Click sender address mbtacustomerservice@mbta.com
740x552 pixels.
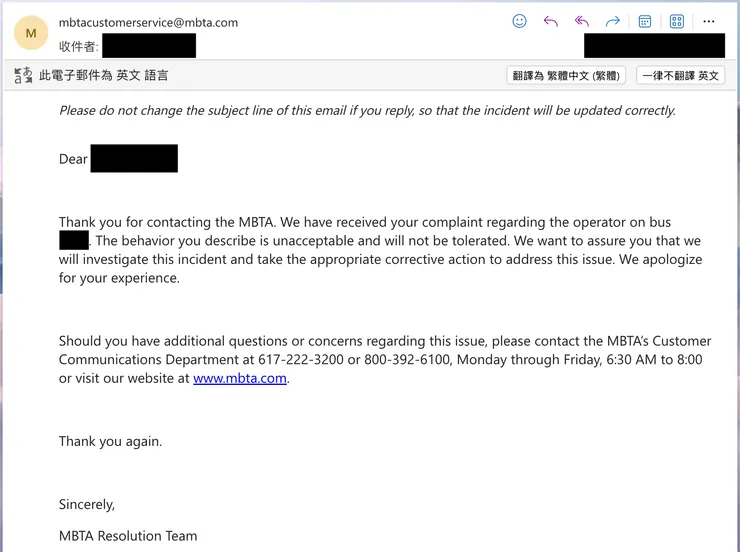pyautogui.click(x=148, y=22)
